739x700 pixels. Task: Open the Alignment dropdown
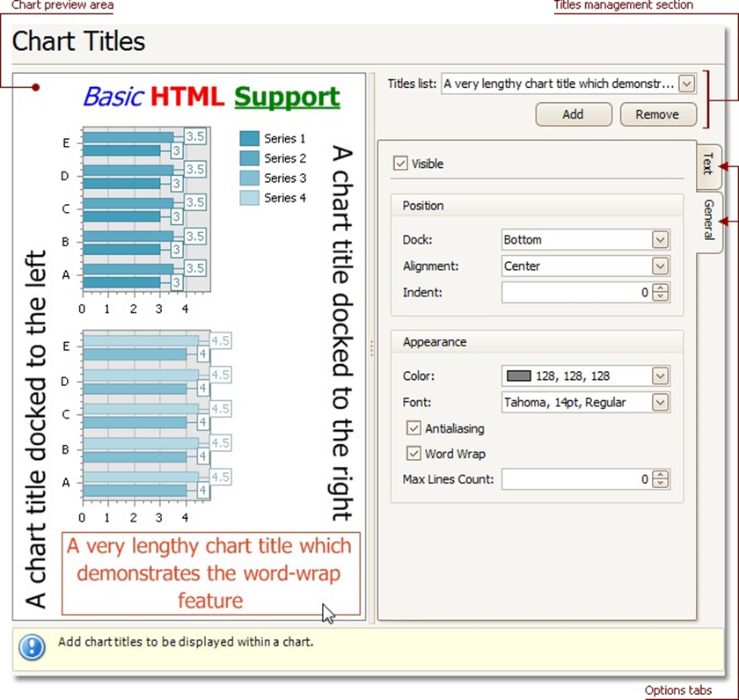(x=661, y=266)
